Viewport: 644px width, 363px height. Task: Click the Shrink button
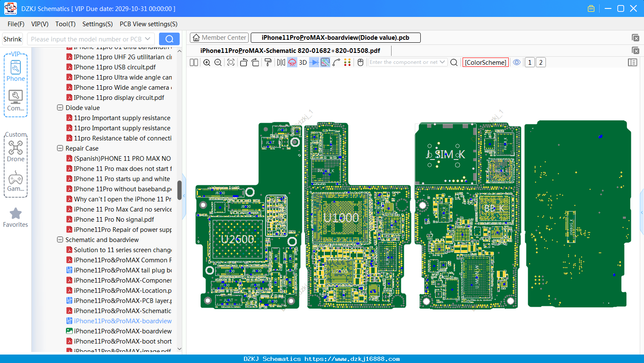[x=13, y=39]
